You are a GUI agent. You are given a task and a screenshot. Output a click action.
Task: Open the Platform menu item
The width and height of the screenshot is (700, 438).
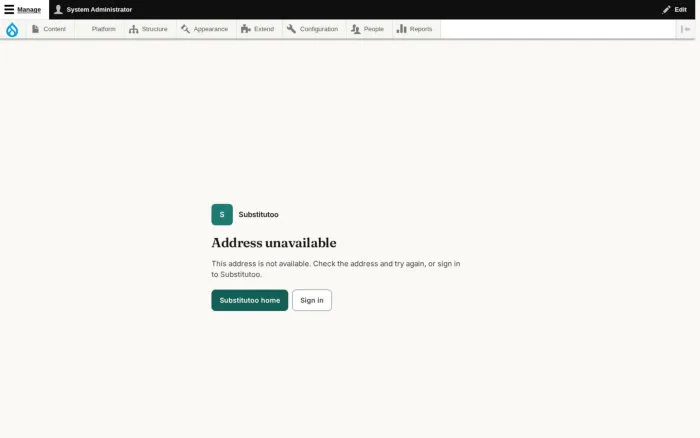pos(99,29)
